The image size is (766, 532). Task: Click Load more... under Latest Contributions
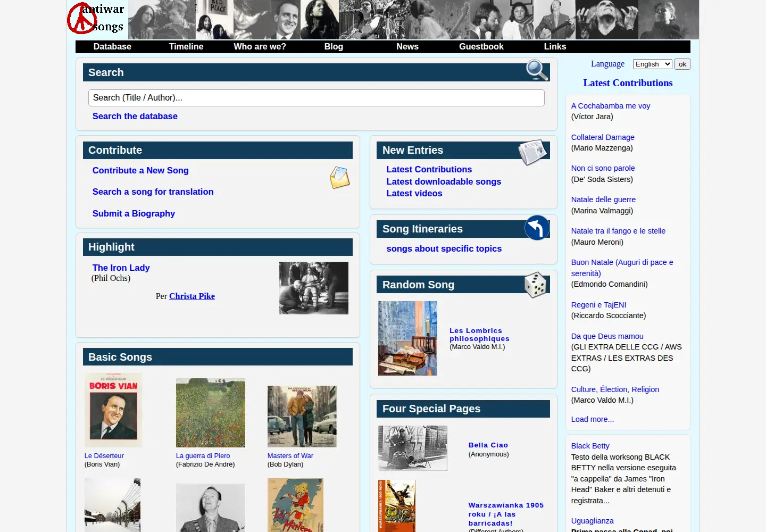[593, 419]
